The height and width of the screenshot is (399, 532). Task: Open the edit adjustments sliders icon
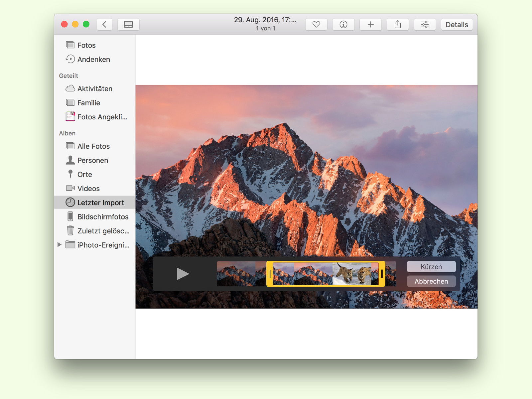coord(425,24)
